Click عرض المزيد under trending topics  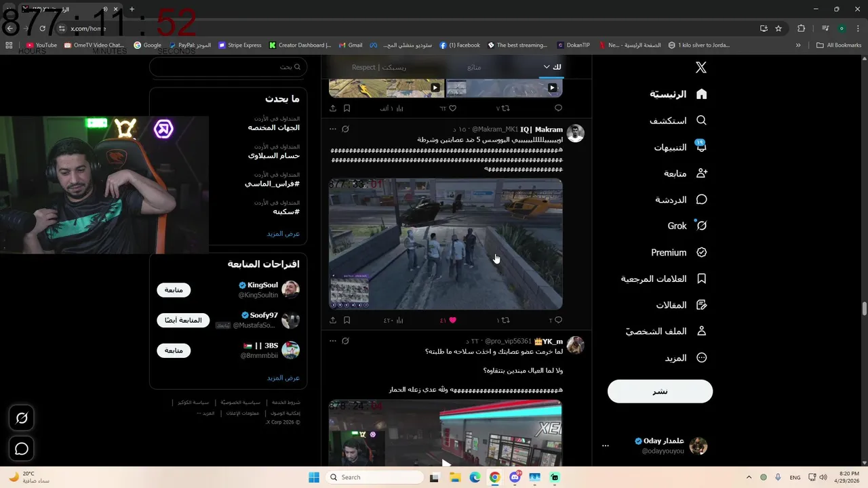coord(283,233)
